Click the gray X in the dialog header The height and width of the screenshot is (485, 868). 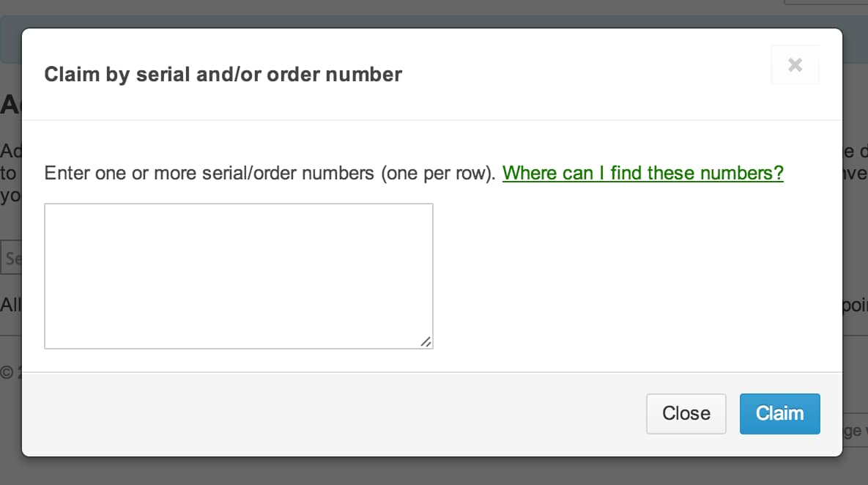[x=795, y=64]
